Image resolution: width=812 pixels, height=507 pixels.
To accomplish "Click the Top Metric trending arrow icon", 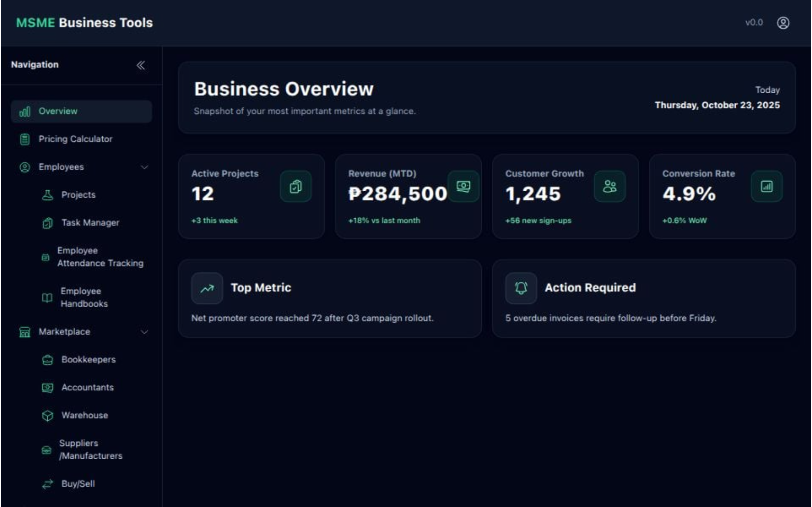I will coord(207,288).
